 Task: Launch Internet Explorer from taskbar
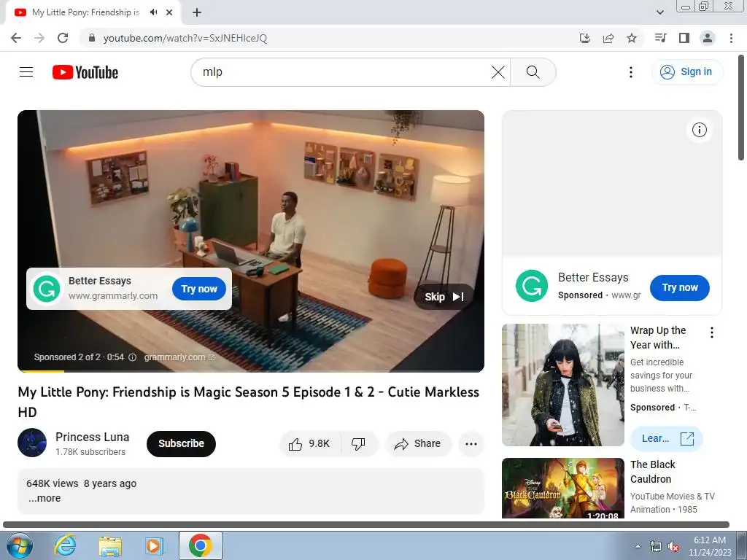pos(65,545)
